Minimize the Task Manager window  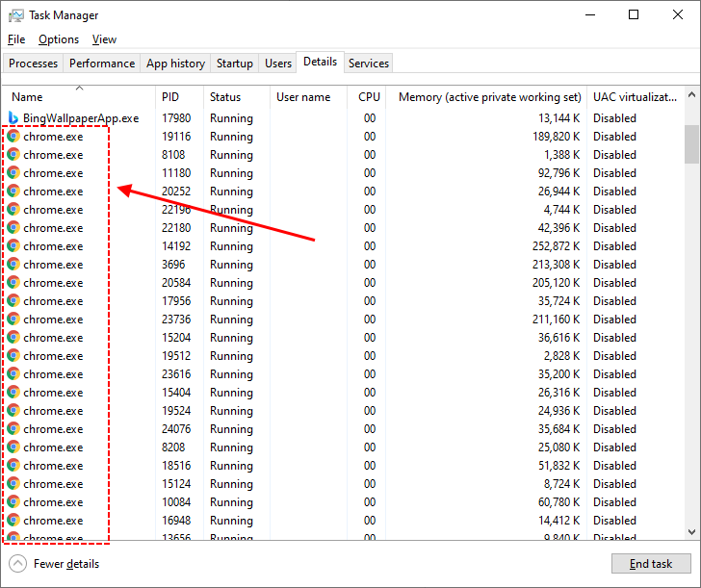coord(590,14)
